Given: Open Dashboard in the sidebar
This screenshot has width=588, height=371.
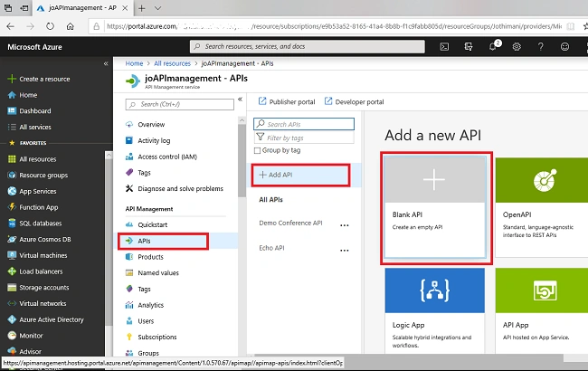Looking at the screenshot, I should [x=29, y=111].
